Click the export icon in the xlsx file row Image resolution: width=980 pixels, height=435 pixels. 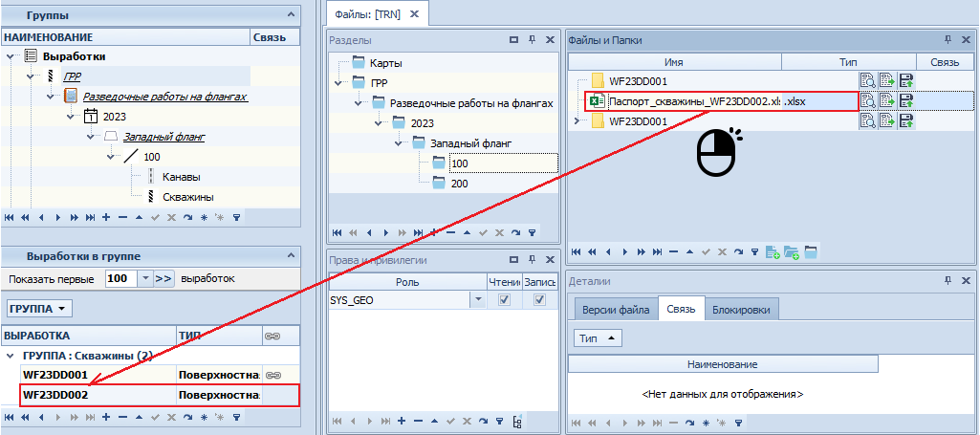point(887,101)
